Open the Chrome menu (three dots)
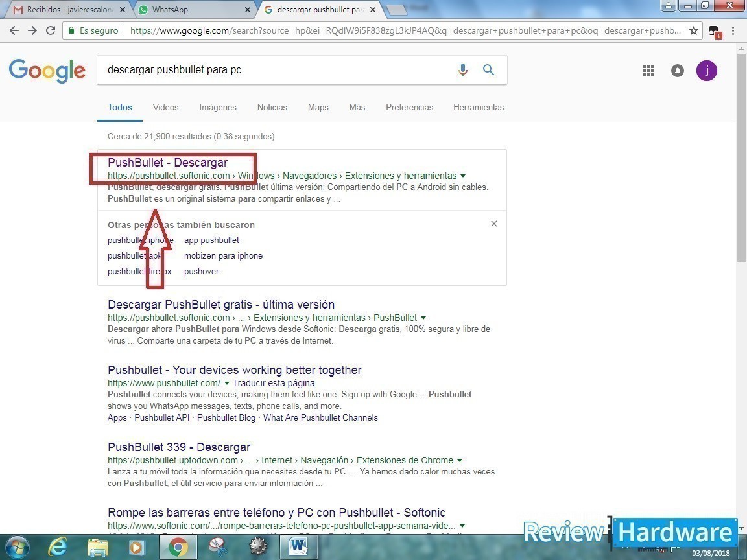 click(733, 31)
